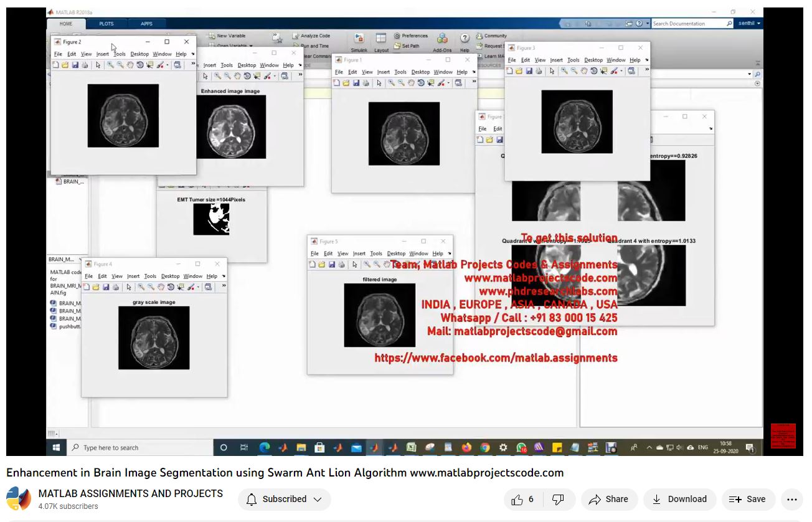Viewport: 812px width, 522px height.
Task: Click the Firefox icon in the Windows taskbar
Action: (467, 447)
